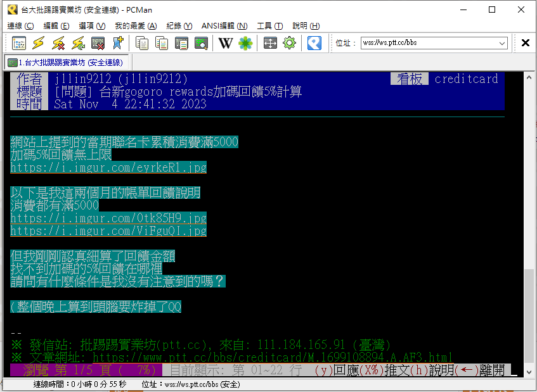Open the site list icon in toolbar
Screen dimensions: 537x392
19,43
